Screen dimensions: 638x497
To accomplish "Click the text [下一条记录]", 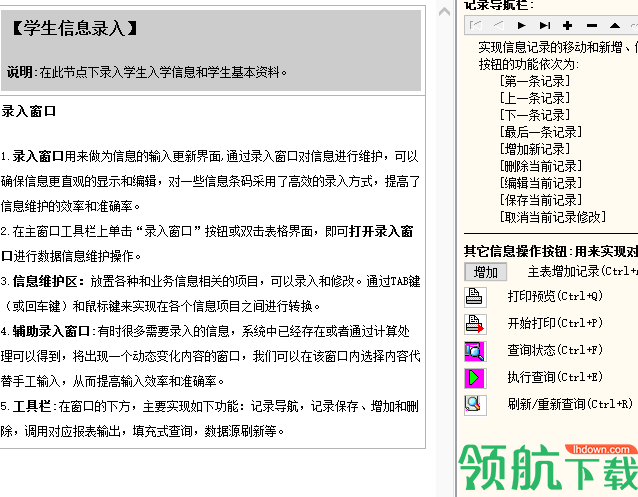I will coord(535,115).
